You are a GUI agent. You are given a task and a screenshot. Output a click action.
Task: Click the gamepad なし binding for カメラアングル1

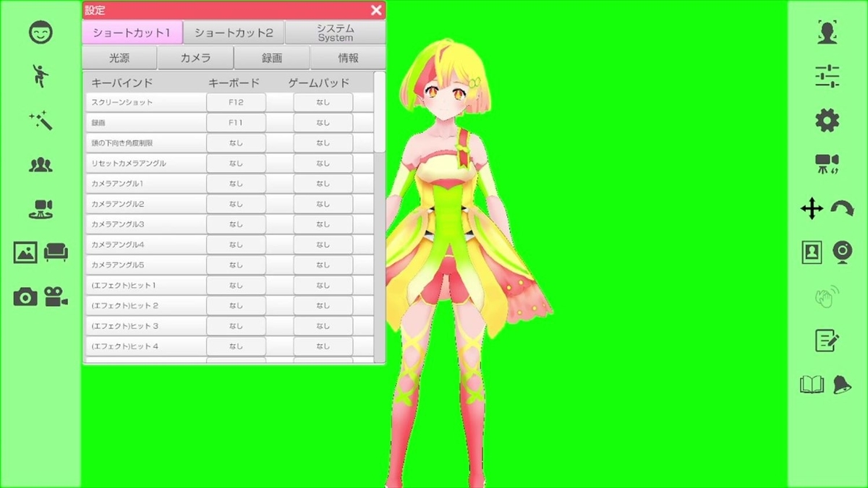click(323, 183)
